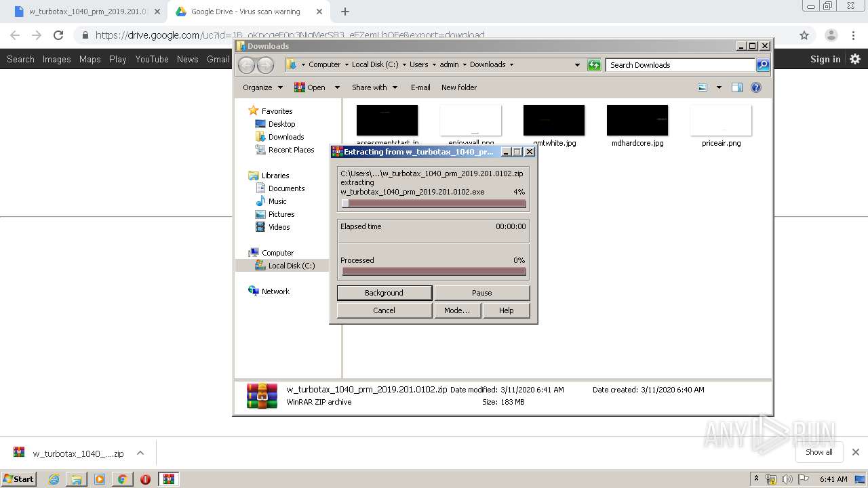This screenshot has height=488, width=868.
Task: Go forward in Explorer
Action: 265,65
